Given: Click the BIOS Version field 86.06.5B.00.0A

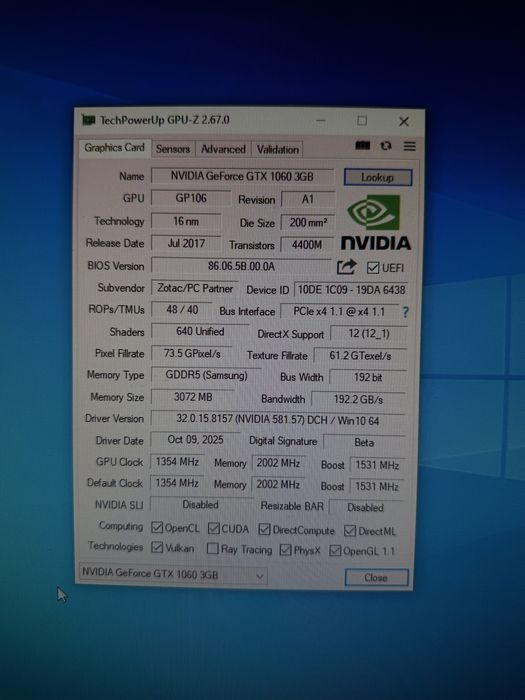Looking at the screenshot, I should [x=241, y=267].
